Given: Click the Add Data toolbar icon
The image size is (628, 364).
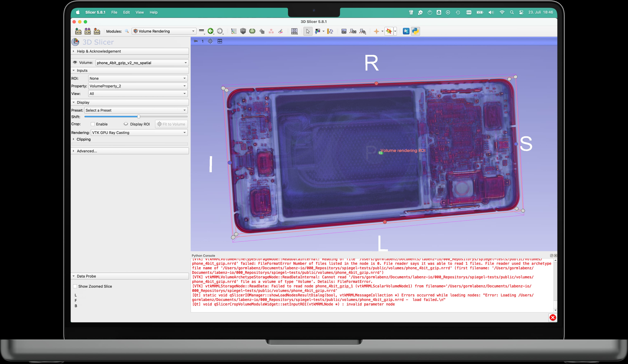Looking at the screenshot, I should click(78, 31).
